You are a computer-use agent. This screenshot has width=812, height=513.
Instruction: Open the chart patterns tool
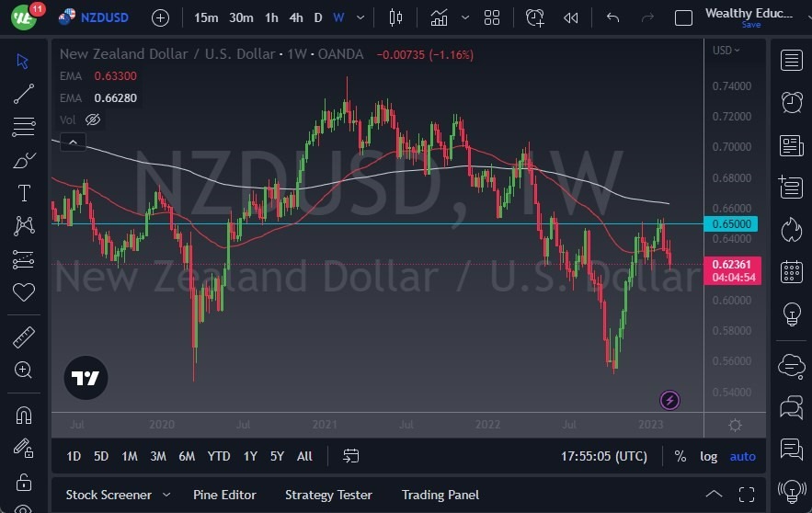coord(24,225)
